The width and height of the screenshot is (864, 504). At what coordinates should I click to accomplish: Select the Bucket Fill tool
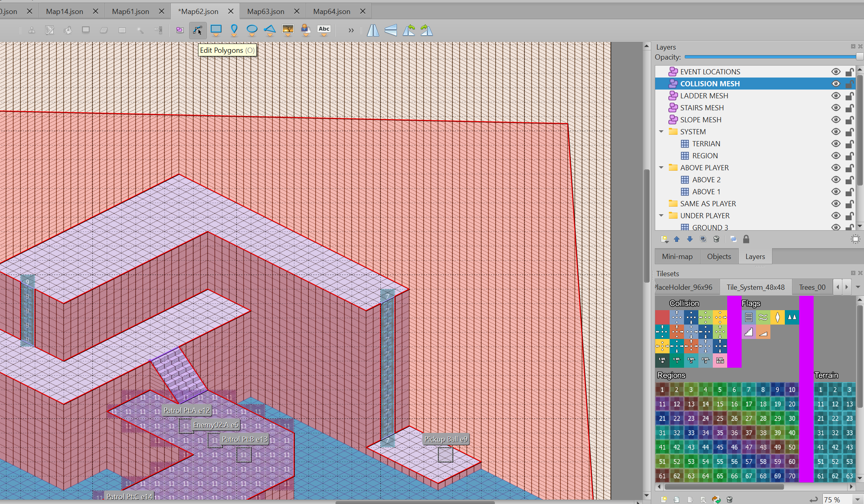click(x=68, y=30)
